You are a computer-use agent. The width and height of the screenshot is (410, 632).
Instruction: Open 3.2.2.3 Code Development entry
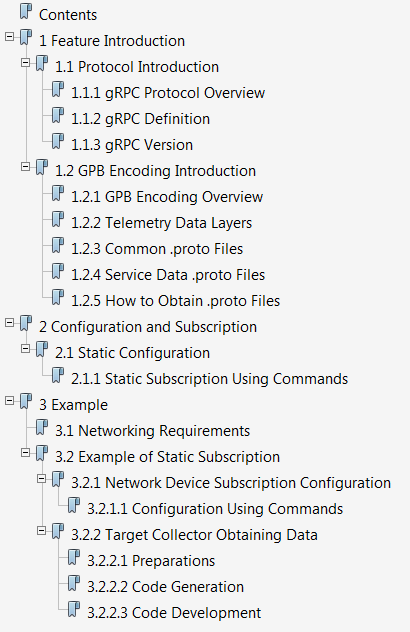[x=174, y=613]
